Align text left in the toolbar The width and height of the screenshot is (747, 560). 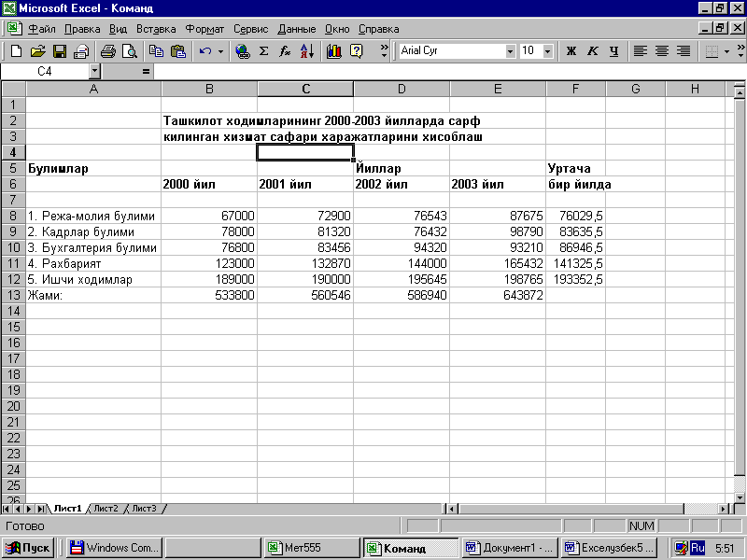click(x=641, y=50)
